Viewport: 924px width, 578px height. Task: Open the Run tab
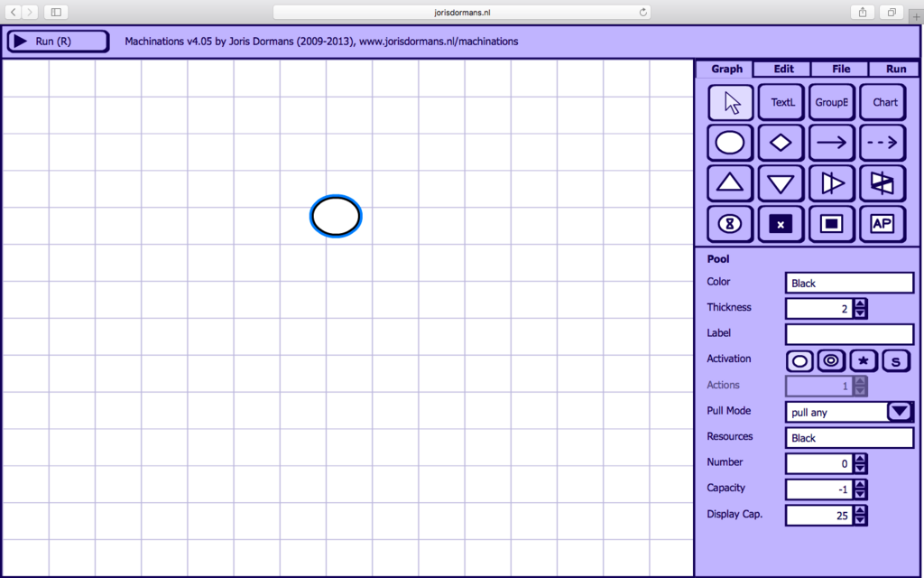click(894, 69)
